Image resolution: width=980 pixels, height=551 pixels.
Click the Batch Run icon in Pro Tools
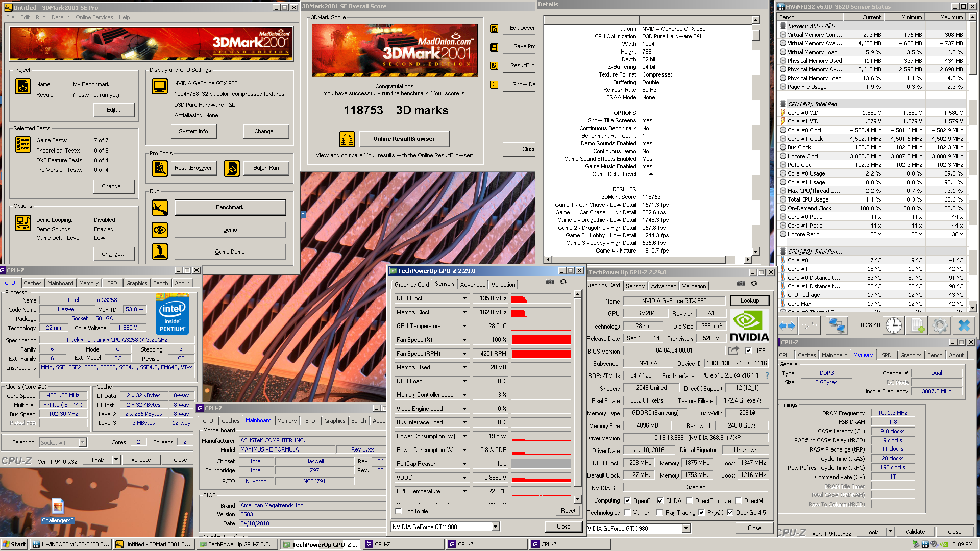click(x=232, y=168)
